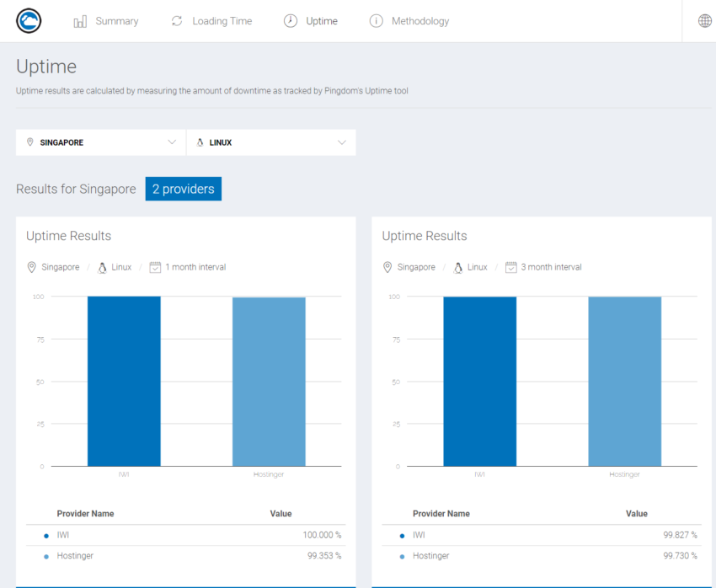Viewport: 716px width, 588px height.
Task: Switch to the Summary tab
Action: tap(116, 21)
